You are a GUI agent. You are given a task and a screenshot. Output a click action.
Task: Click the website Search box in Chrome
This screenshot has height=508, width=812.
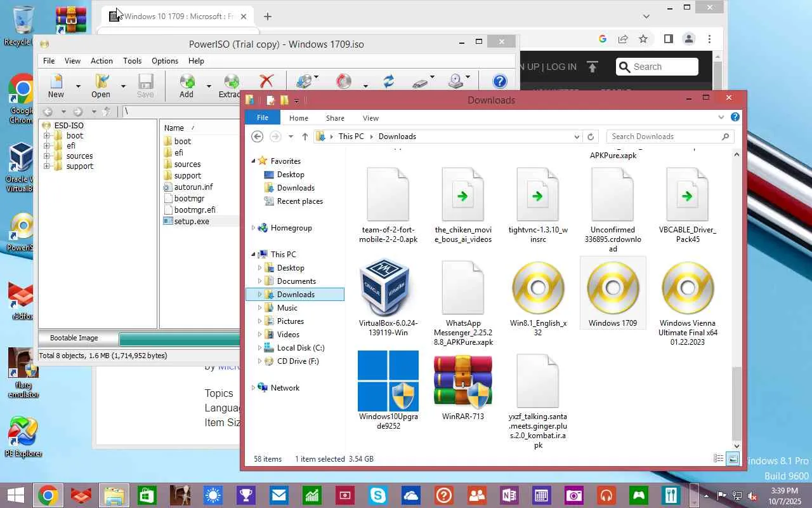[x=657, y=67]
